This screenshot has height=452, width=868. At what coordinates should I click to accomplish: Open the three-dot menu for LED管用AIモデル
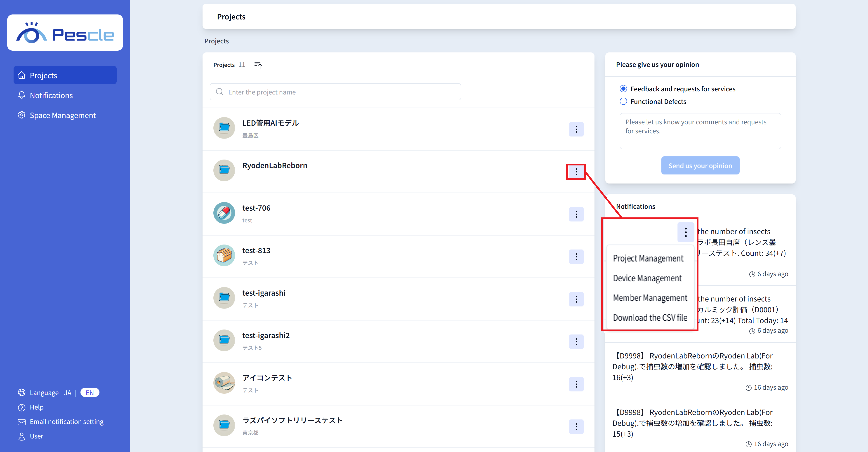(576, 129)
